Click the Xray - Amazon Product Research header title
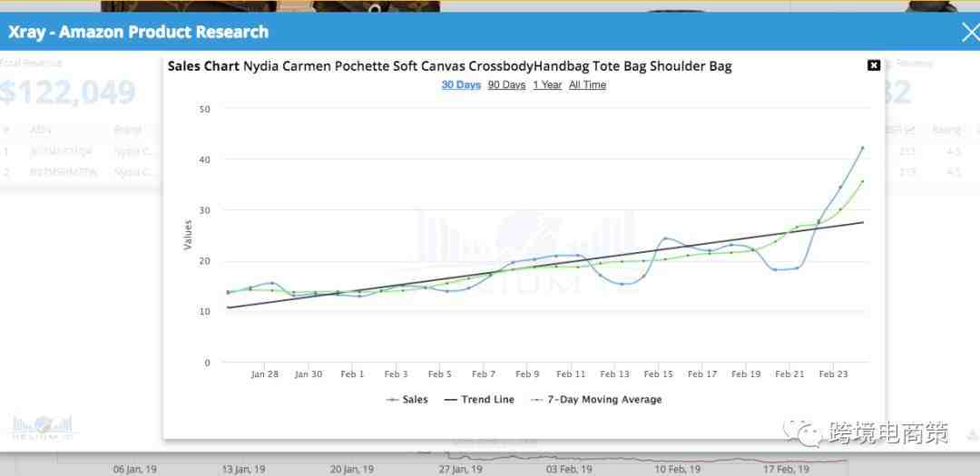Image resolution: width=980 pixels, height=476 pixels. pyautogui.click(x=138, y=33)
